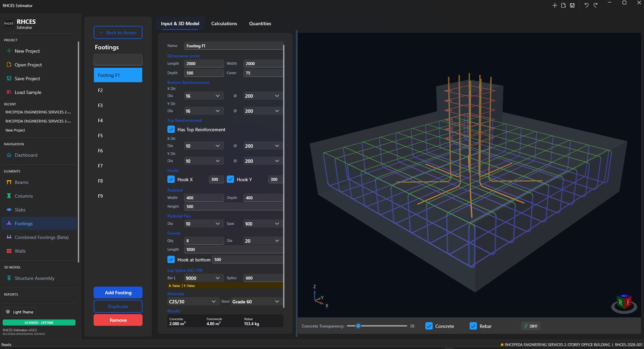Viewport: 644px width, 349px height.
Task: Click the New Project plus icon
Action: pos(9,51)
